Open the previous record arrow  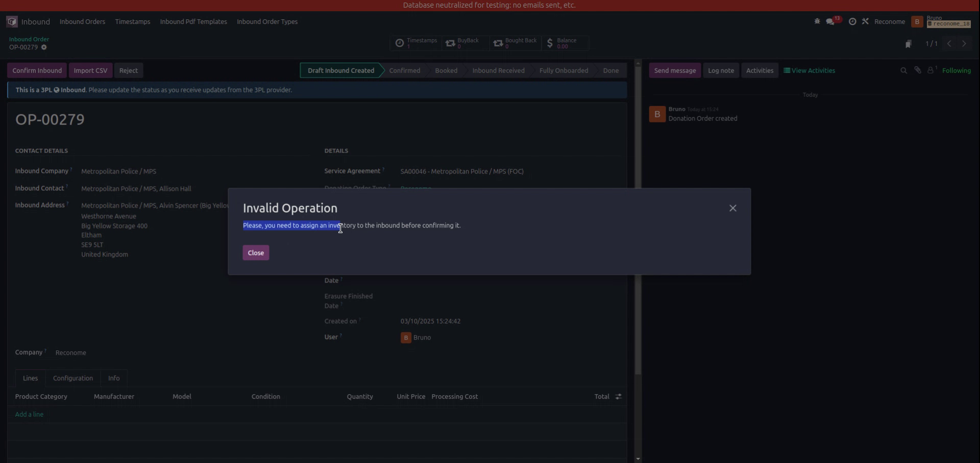pyautogui.click(x=948, y=43)
